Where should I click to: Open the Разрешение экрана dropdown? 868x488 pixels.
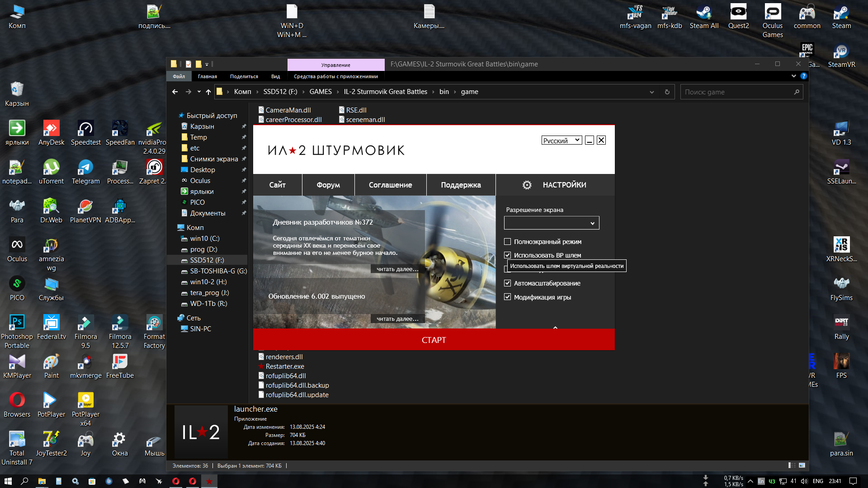pos(551,223)
